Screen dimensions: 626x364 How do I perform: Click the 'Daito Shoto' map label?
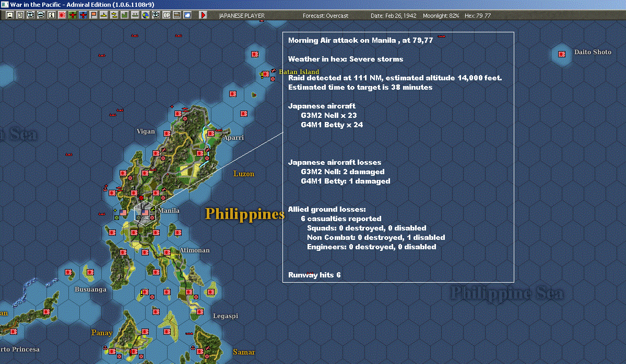593,52
